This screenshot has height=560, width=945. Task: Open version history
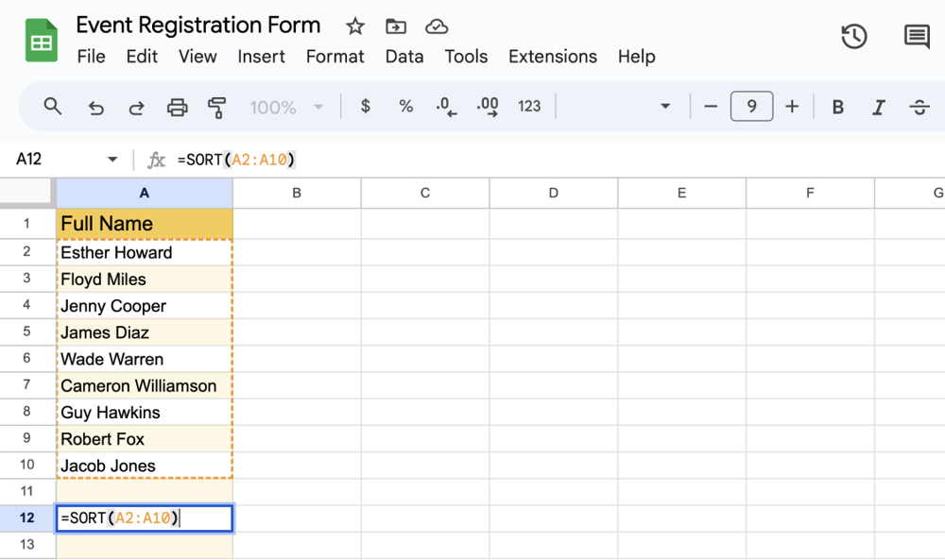click(x=853, y=36)
